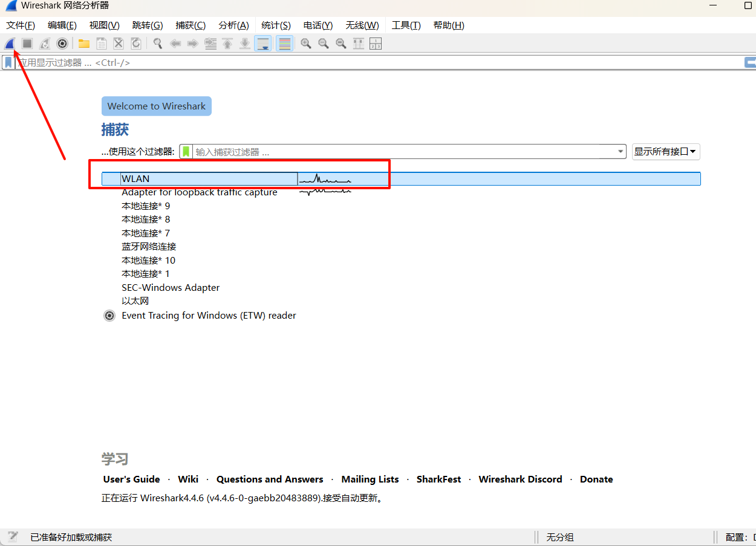Select 以太网 interface

[135, 301]
